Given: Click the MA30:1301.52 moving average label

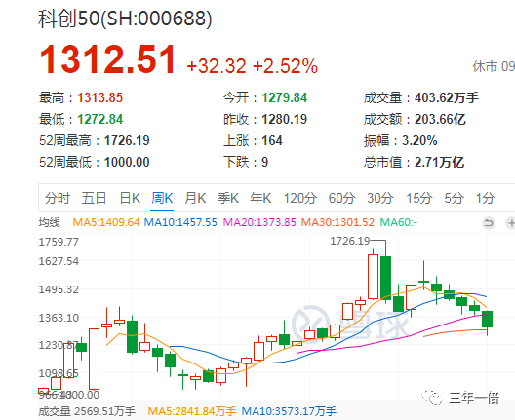Looking at the screenshot, I should [337, 222].
